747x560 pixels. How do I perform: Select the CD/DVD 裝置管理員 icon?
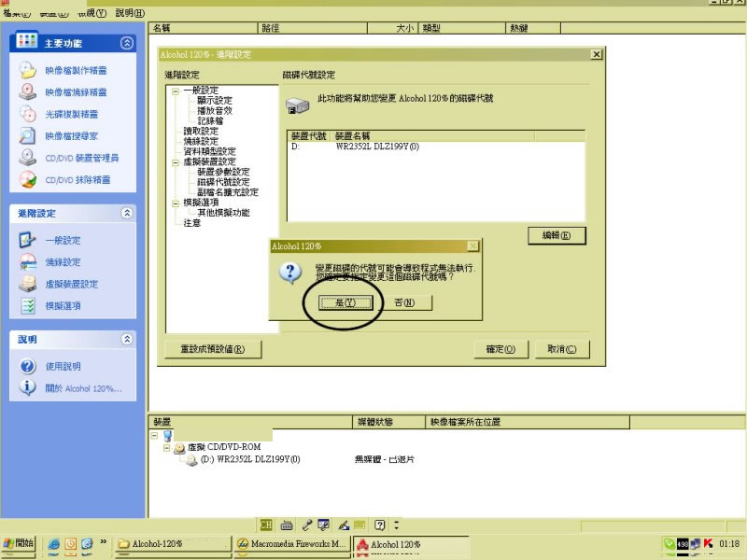click(x=28, y=158)
